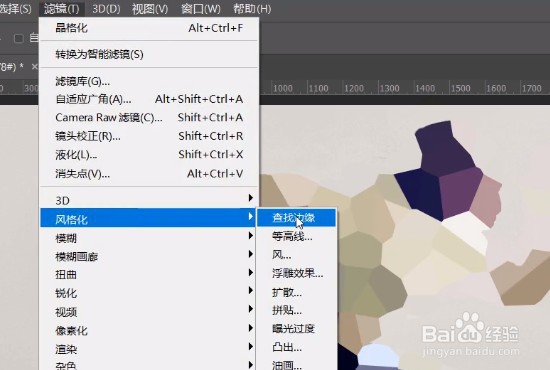Choose 等高线... filter
Viewport: 550px width, 370px height.
(297, 236)
